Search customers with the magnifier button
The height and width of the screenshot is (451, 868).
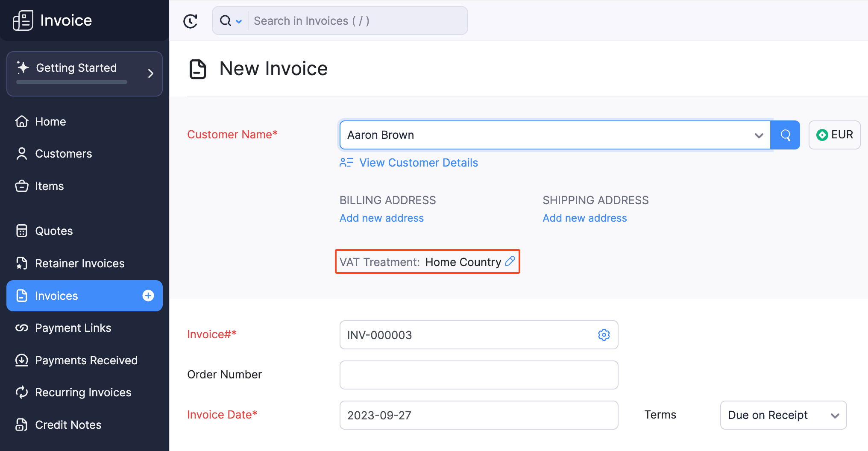785,135
